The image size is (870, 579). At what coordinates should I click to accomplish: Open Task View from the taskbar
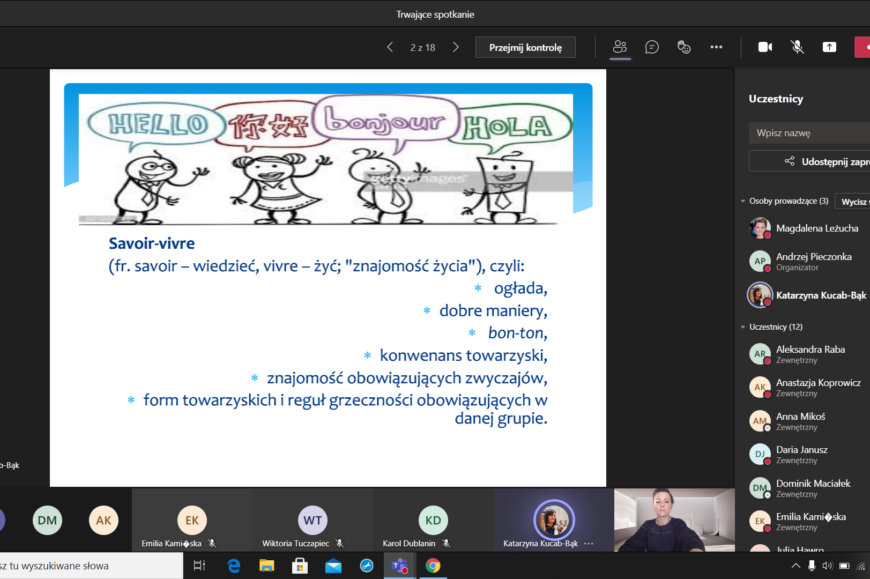pyautogui.click(x=199, y=566)
